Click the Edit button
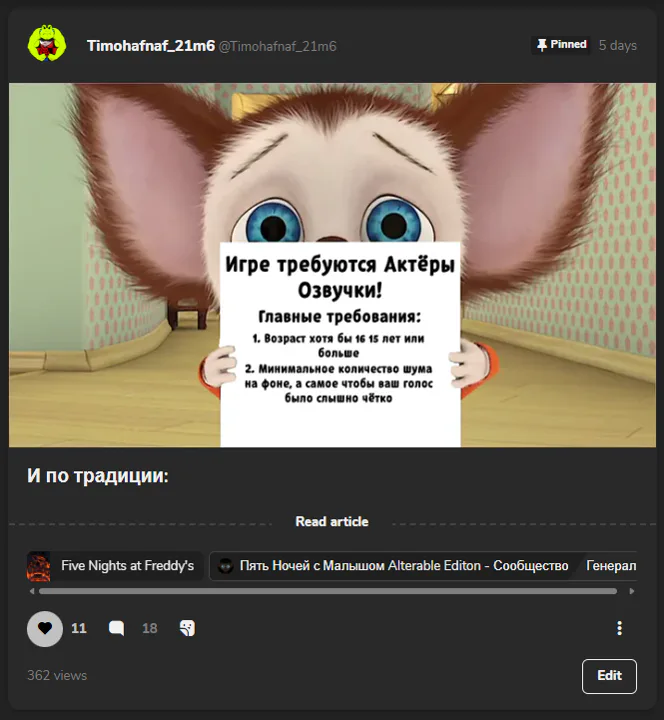The height and width of the screenshot is (720, 664). 609,676
